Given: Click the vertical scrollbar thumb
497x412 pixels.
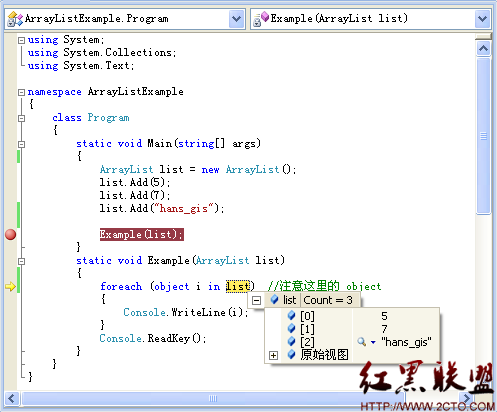Looking at the screenshot, I should pyautogui.click(x=483, y=136).
